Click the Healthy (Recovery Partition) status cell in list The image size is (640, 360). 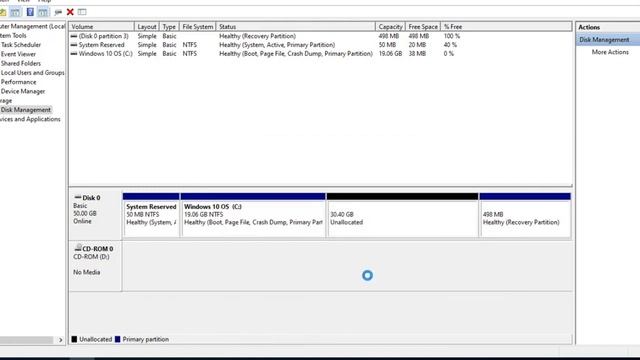click(258, 36)
